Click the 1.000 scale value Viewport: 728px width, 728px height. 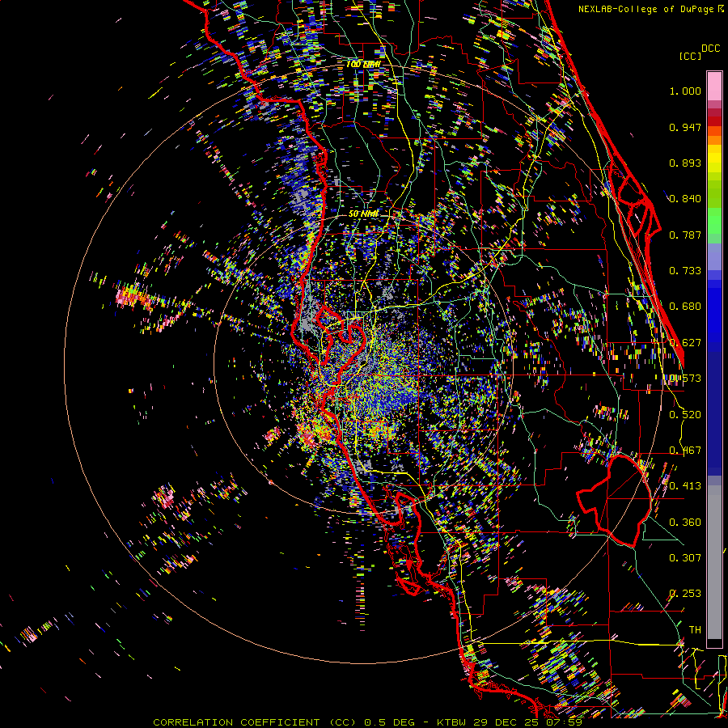685,91
